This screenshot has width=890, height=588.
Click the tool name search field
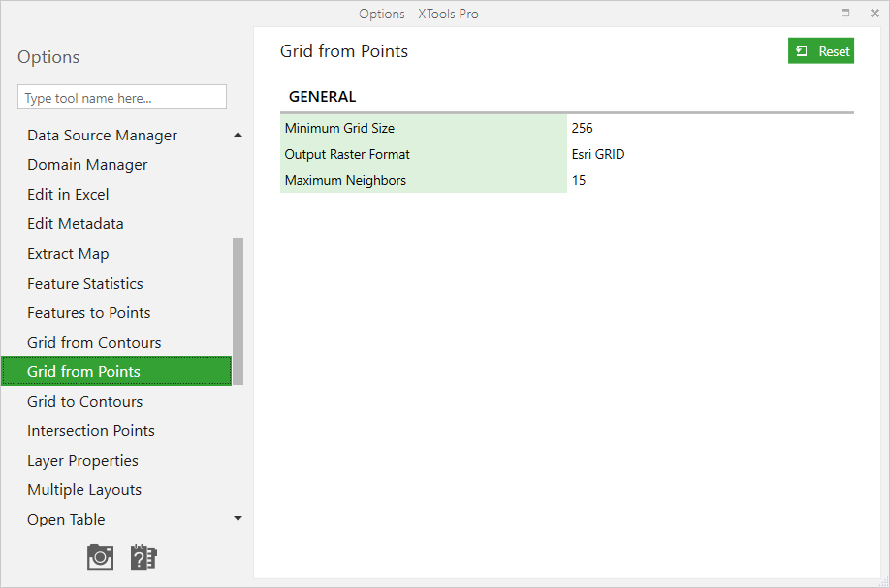point(122,98)
